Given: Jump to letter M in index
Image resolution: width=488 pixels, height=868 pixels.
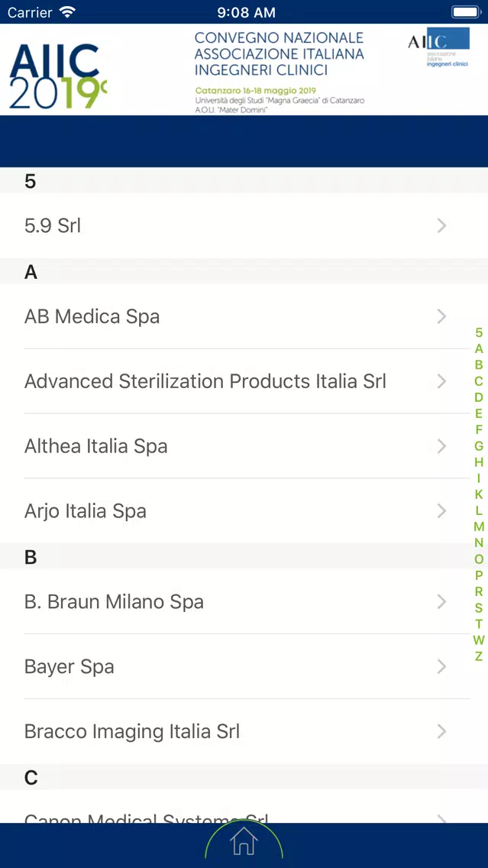Looking at the screenshot, I should [x=479, y=526].
